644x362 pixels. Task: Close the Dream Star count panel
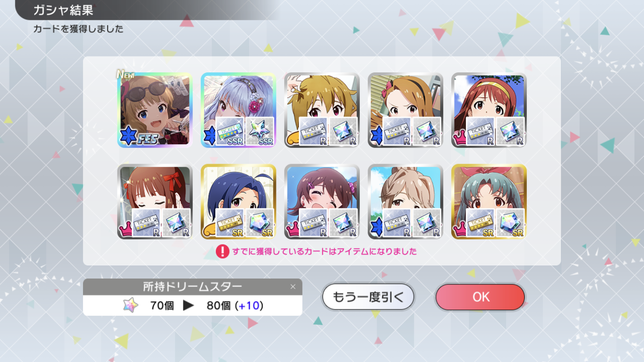[293, 287]
